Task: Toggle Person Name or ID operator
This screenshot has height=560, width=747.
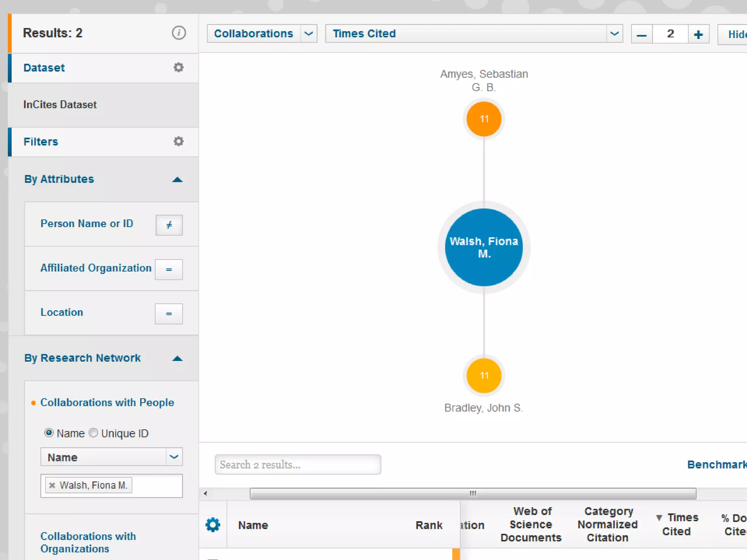Action: 169,225
